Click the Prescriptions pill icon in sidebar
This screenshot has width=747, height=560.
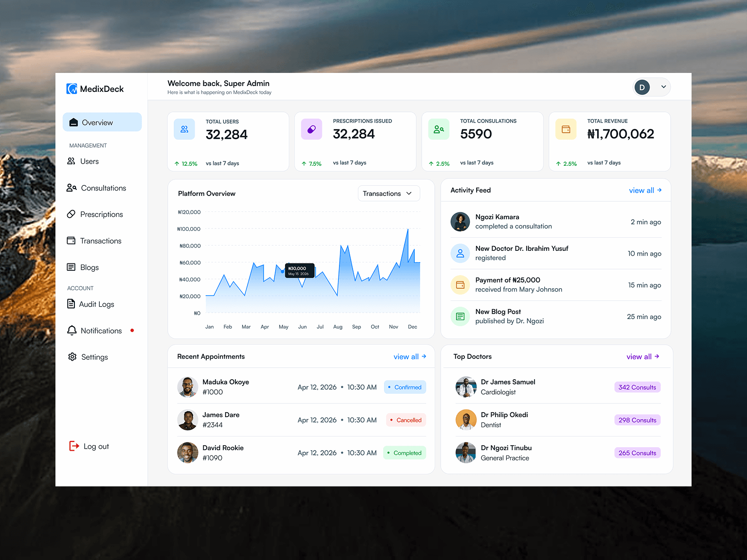click(x=71, y=214)
